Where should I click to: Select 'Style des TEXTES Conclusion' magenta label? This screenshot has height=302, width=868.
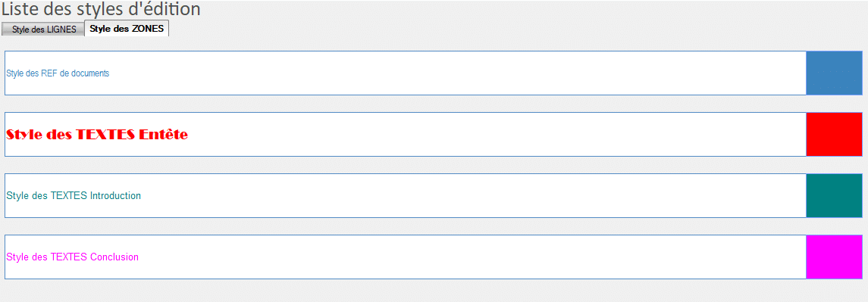point(73,257)
